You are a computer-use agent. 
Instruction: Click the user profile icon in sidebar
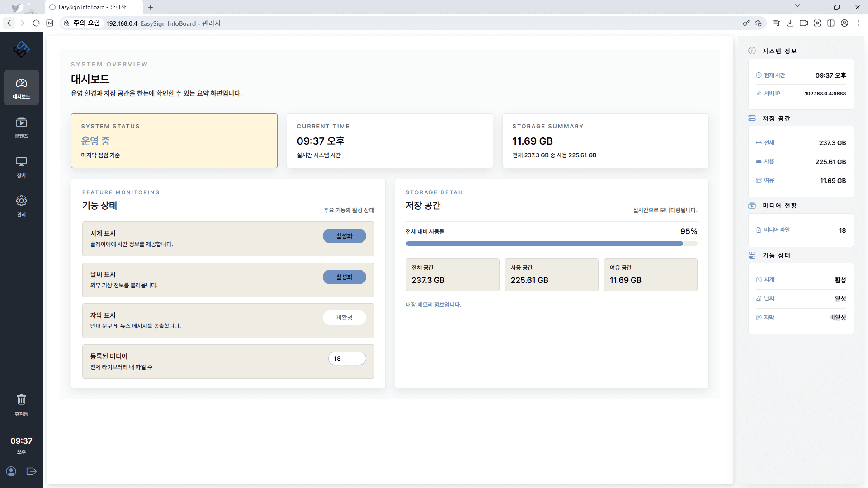pos(11,471)
